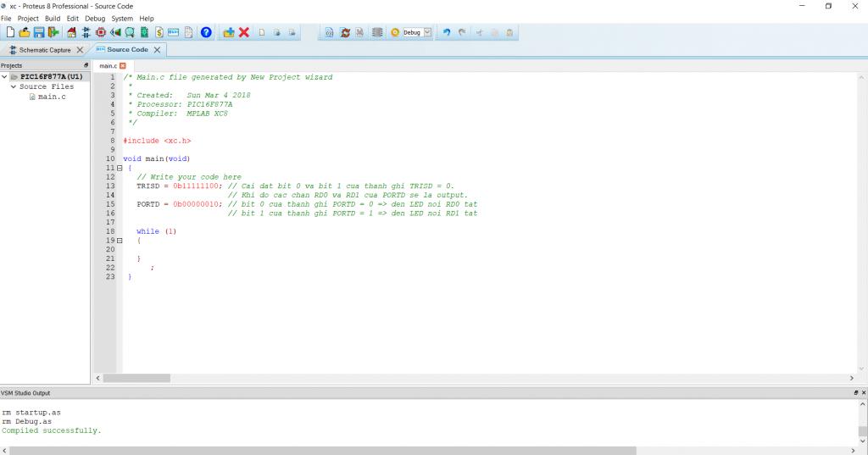868x455 pixels.
Task: Select the PIC16F877A(U1) tree item
Action: coord(51,77)
